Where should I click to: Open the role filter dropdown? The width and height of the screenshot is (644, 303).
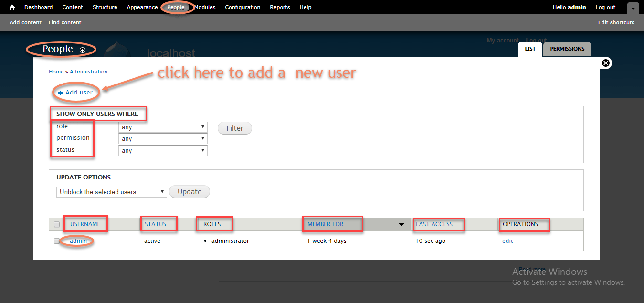163,127
